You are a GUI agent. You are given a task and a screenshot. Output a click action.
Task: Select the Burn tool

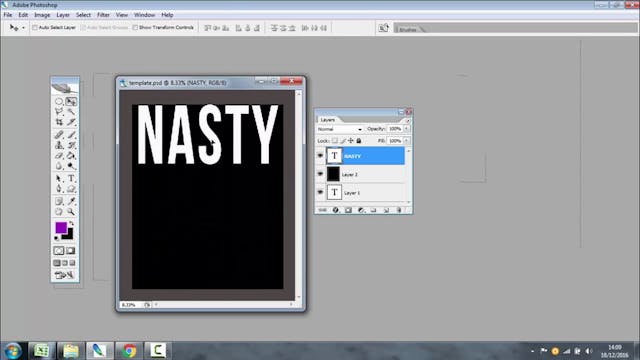point(71,166)
